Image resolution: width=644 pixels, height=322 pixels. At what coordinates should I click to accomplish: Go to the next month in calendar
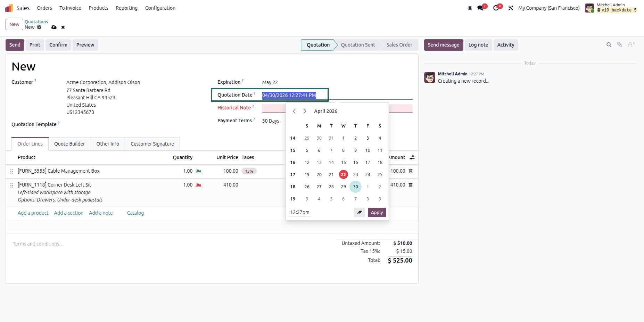tap(305, 111)
